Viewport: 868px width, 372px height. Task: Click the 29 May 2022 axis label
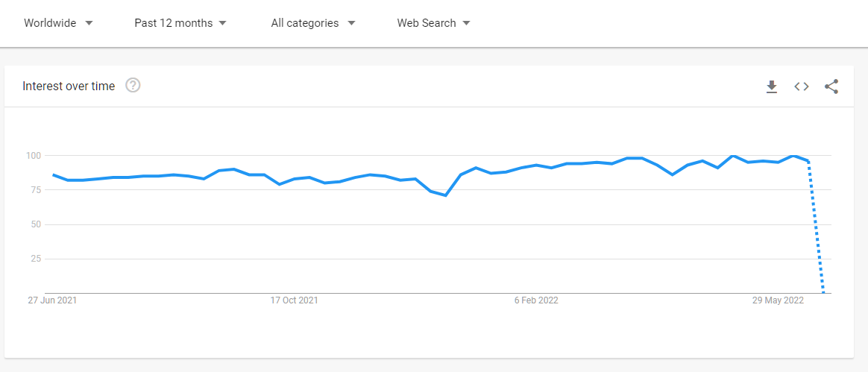(x=778, y=300)
